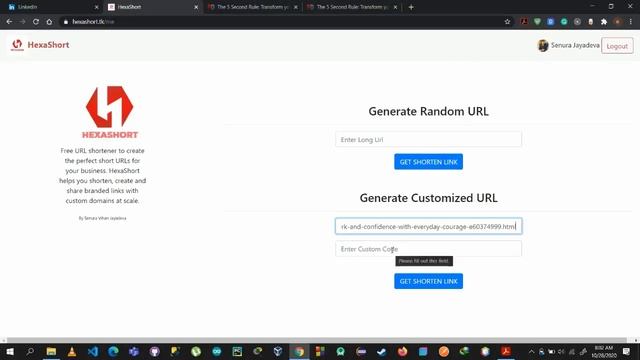Screen dimensions: 640x360
Task: Switch to the first 5 Second Rule tab
Action: coord(252,7)
